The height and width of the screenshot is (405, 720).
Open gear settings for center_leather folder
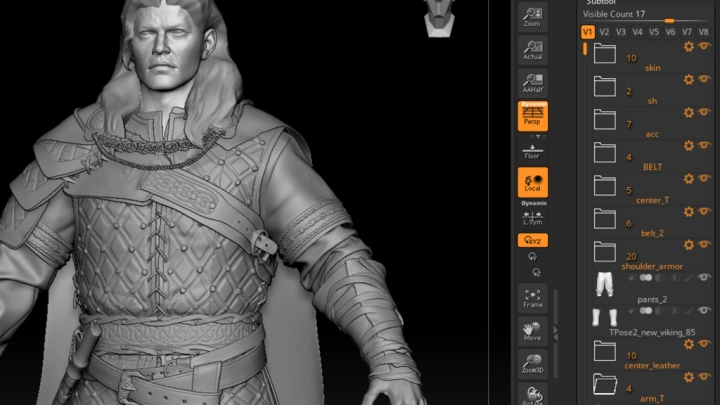coord(688,344)
